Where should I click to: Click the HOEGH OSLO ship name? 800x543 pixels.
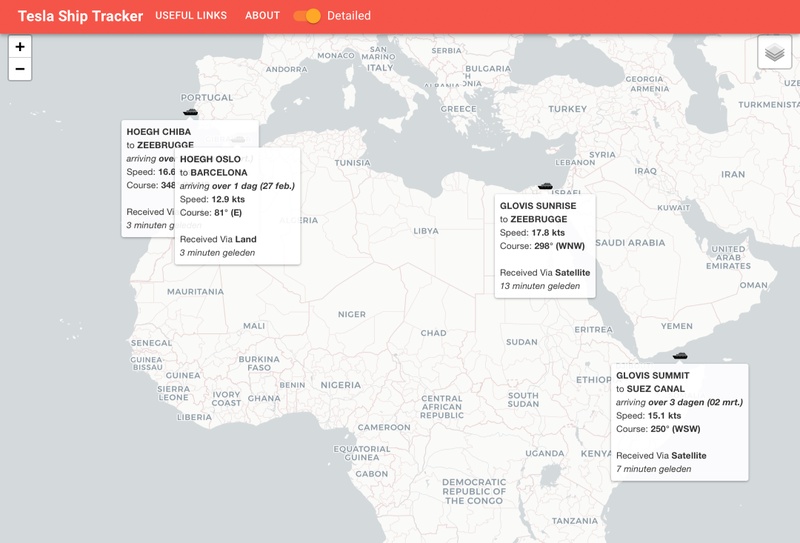point(210,159)
